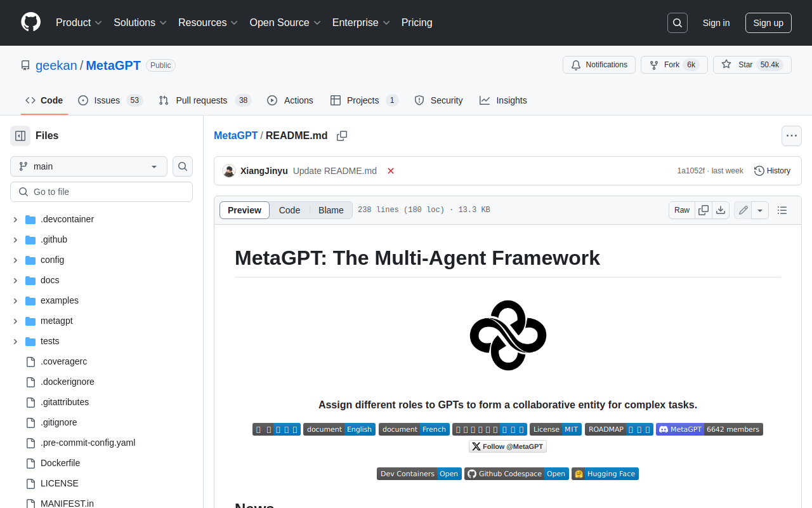Open the Open Source menu
The width and height of the screenshot is (812, 508).
[x=285, y=22]
